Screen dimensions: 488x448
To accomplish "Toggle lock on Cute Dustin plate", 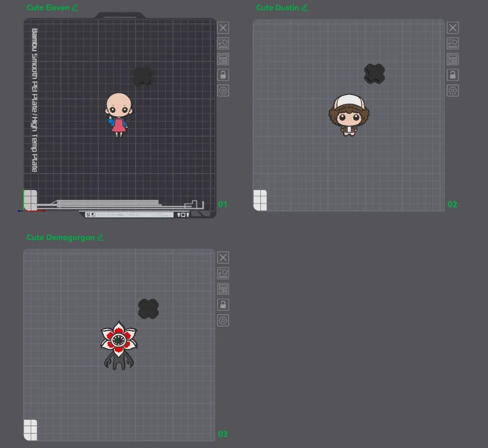I will pos(453,75).
